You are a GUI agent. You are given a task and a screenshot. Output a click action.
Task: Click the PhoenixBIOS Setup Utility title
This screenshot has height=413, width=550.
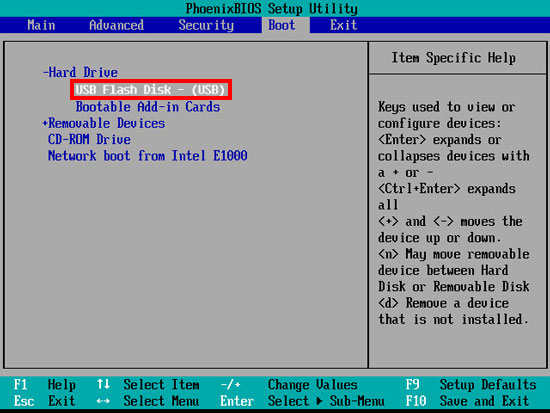pos(272,9)
